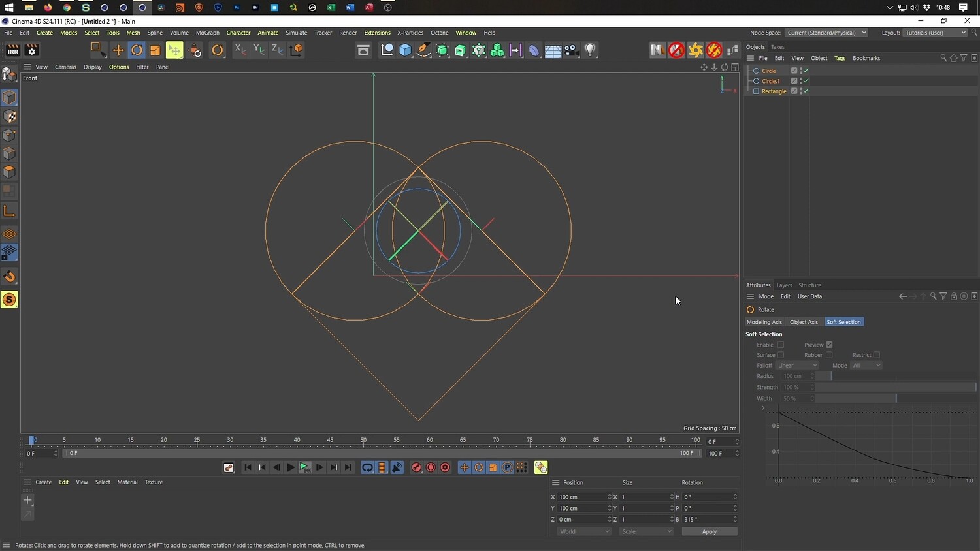Go back in Attributes manager history
The width and height of the screenshot is (980, 551).
(x=903, y=296)
